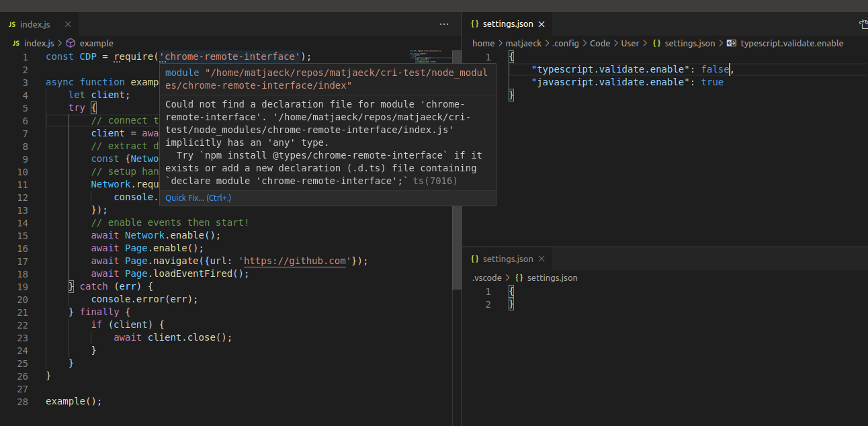This screenshot has width=868, height=426.
Task: Follow the https://github.com link in code
Action: coord(295,261)
